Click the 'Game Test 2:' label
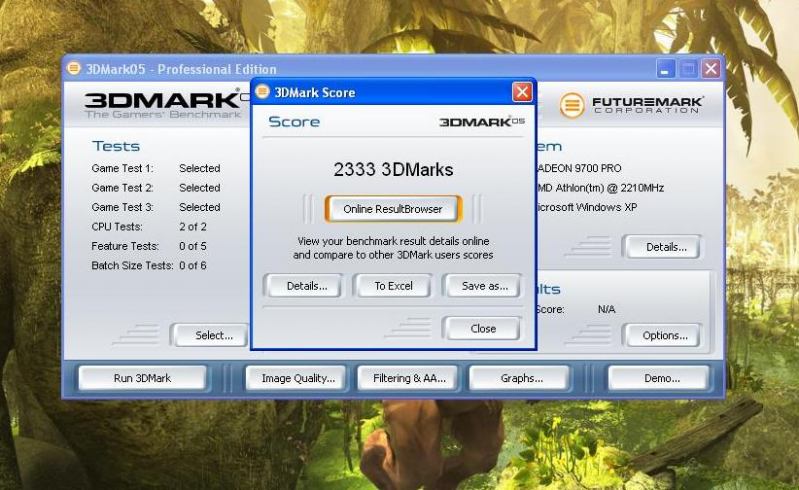 coord(122,187)
